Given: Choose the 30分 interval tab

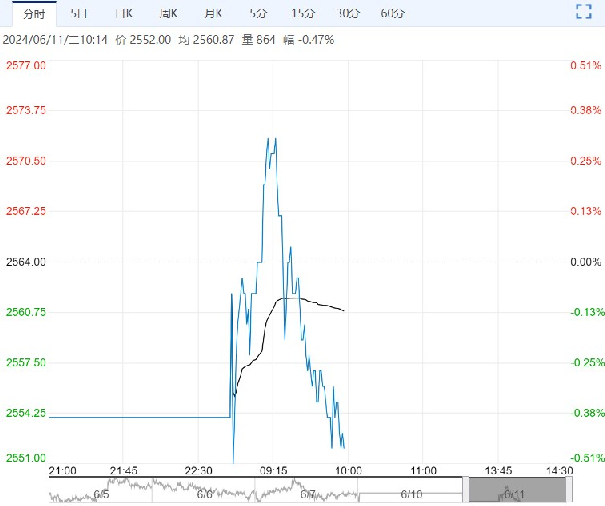Looking at the screenshot, I should (x=348, y=13).
